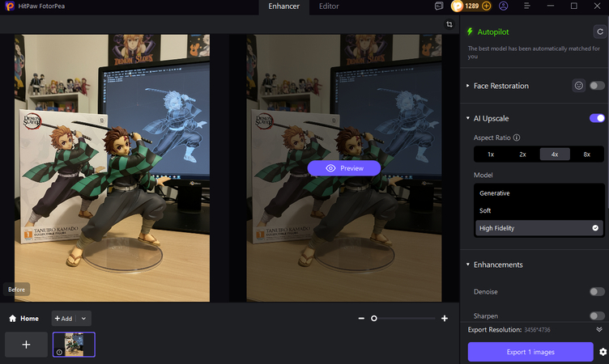Viewport: 609px width, 364px height.
Task: Click the +Add button
Action: coord(64,318)
